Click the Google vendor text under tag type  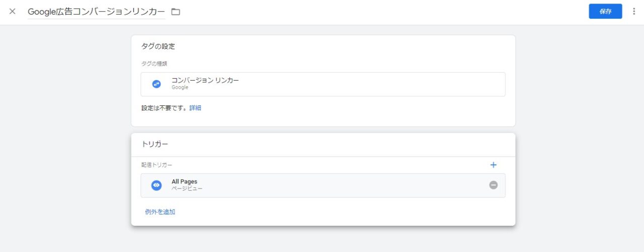click(180, 88)
